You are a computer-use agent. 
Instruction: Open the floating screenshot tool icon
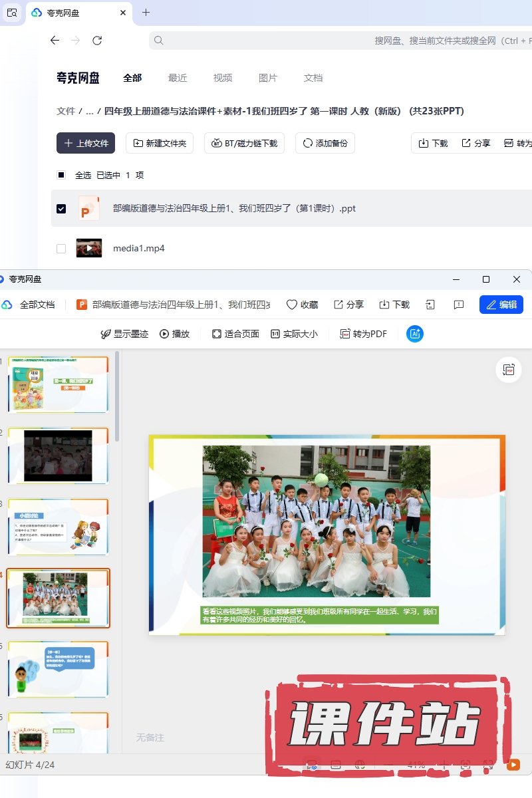point(509,370)
